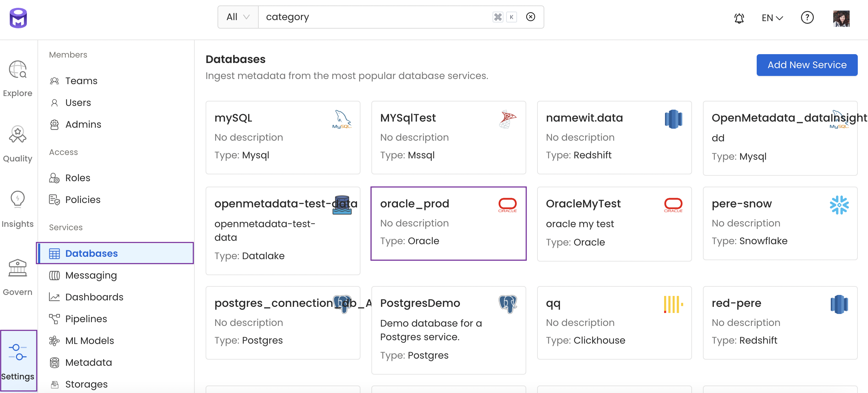This screenshot has height=393, width=868.
Task: Click the Access section label
Action: (x=63, y=152)
